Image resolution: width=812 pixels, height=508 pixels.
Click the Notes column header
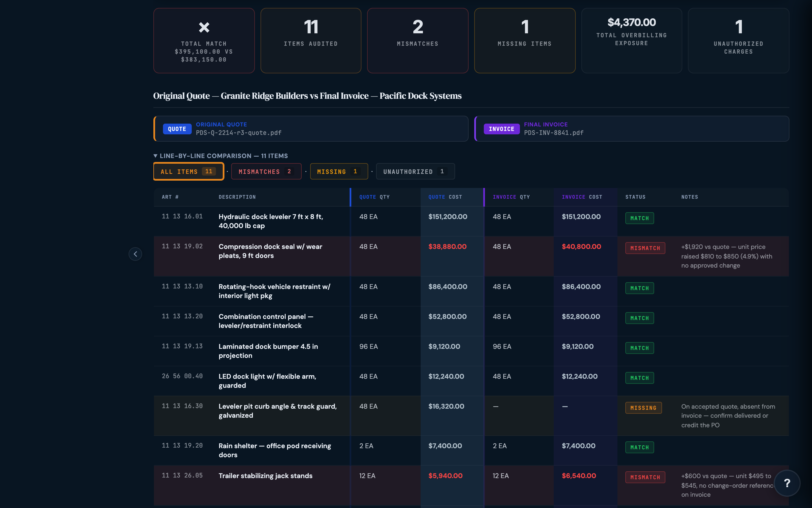tap(690, 197)
